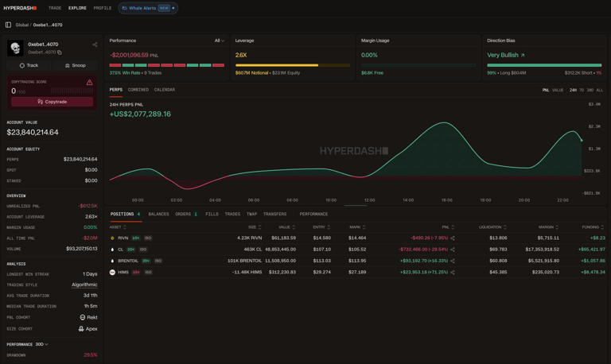Click the chart endpoint marker on the PNL line
This screenshot has height=364, width=611.
pyautogui.click(x=582, y=141)
